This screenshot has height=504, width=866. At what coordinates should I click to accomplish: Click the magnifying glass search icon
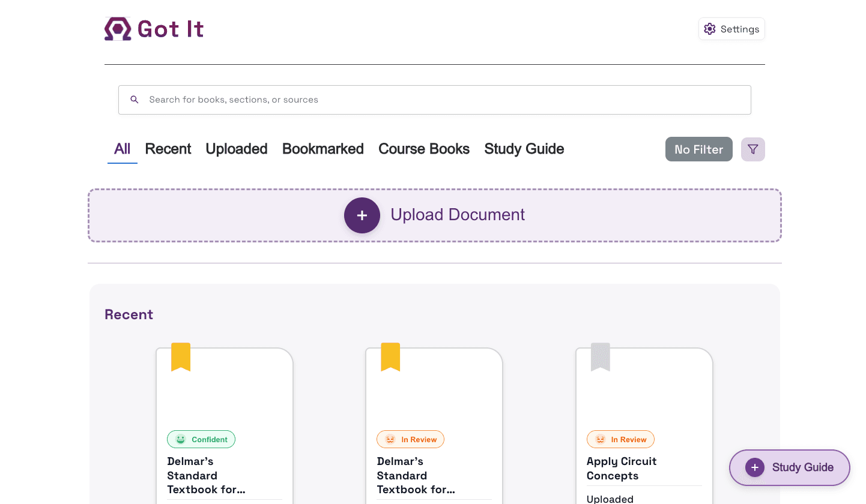pos(134,100)
